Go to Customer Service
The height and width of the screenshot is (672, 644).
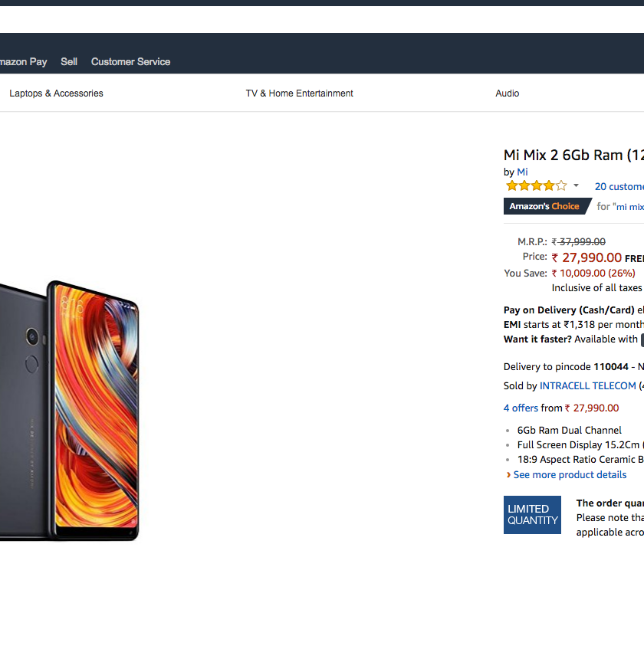click(x=130, y=62)
